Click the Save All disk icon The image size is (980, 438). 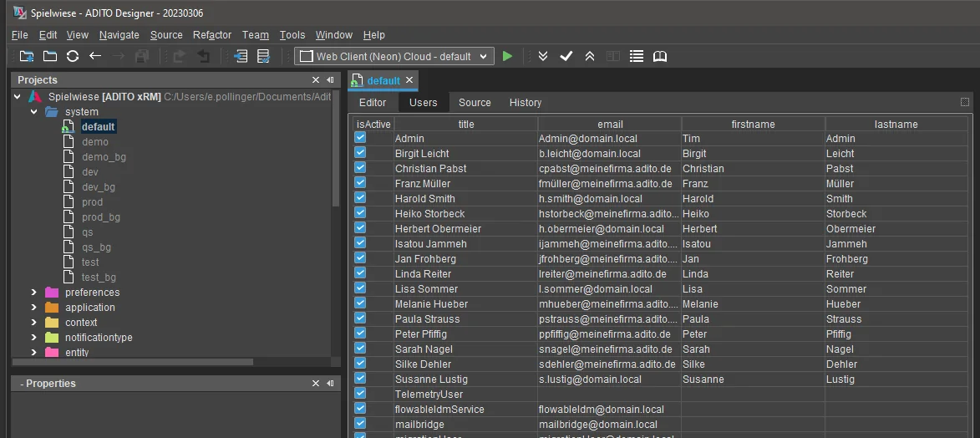coord(142,56)
